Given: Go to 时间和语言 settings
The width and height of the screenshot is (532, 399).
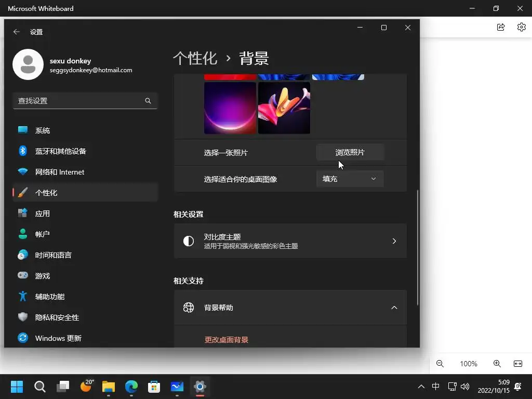Looking at the screenshot, I should click(x=85, y=255).
